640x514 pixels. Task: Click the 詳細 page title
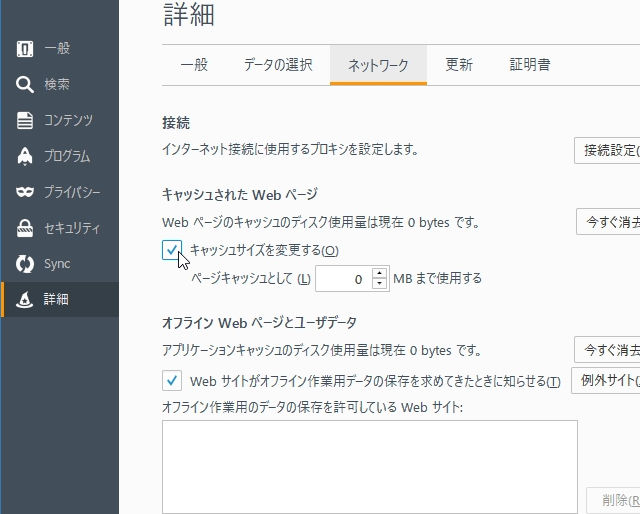point(189,15)
